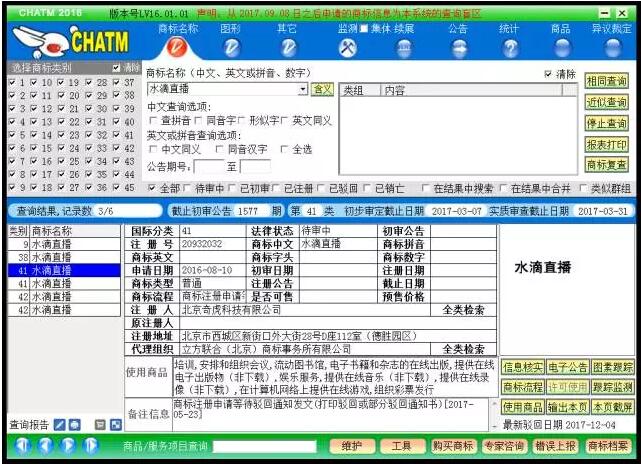Expand the 商标名称 combo box dropdown
This screenshot has height=465, width=641.
(x=303, y=89)
